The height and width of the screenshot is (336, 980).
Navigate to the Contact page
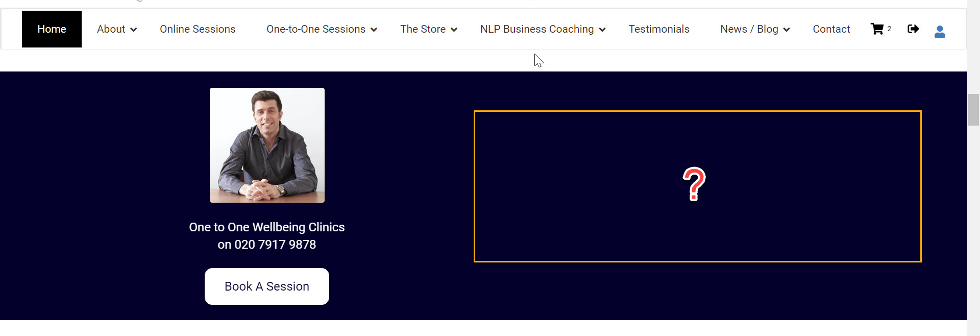831,29
